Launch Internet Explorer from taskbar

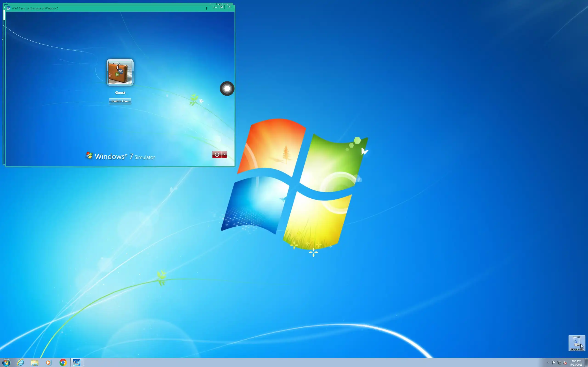pos(21,363)
